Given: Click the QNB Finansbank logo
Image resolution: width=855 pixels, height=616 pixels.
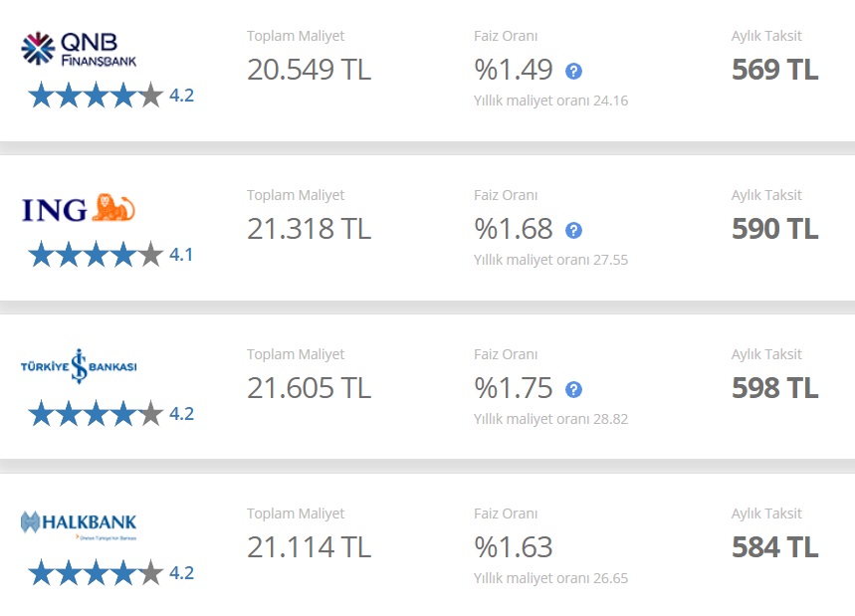Looking at the screenshot, I should pyautogui.click(x=79, y=49).
